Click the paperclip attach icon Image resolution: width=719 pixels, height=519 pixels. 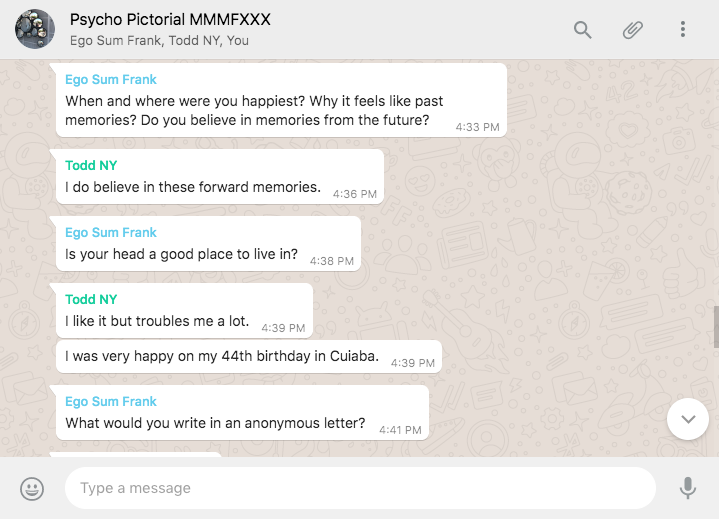[633, 30]
